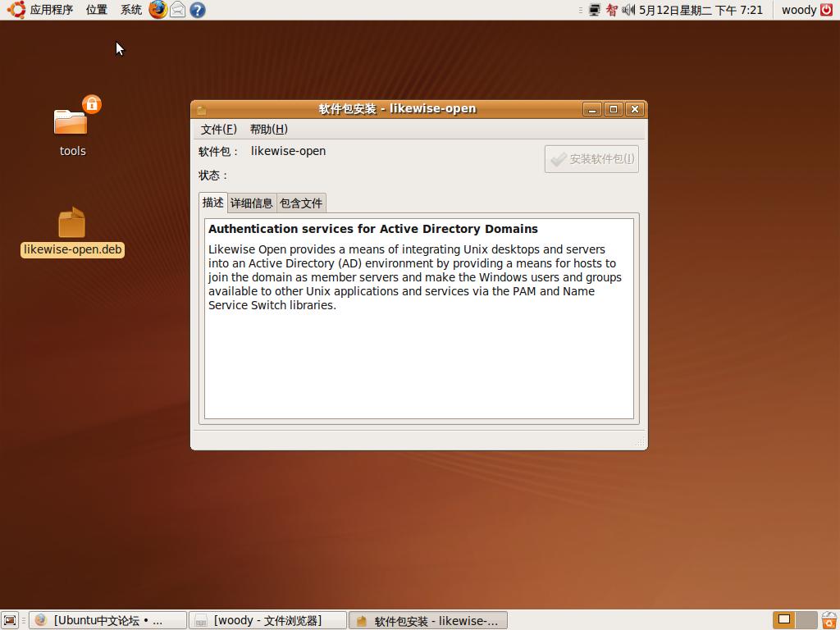Click the 状态 status label
Viewport: 840px width, 630px height.
pyautogui.click(x=212, y=176)
